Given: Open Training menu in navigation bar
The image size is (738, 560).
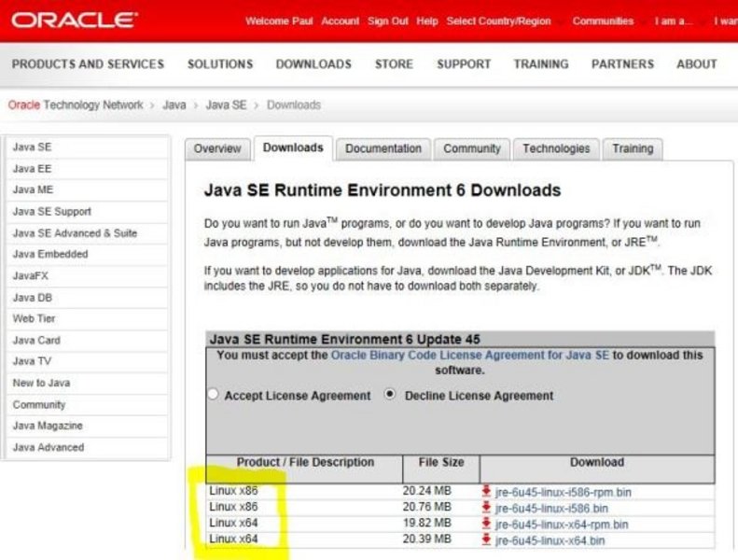Looking at the screenshot, I should (x=541, y=64).
